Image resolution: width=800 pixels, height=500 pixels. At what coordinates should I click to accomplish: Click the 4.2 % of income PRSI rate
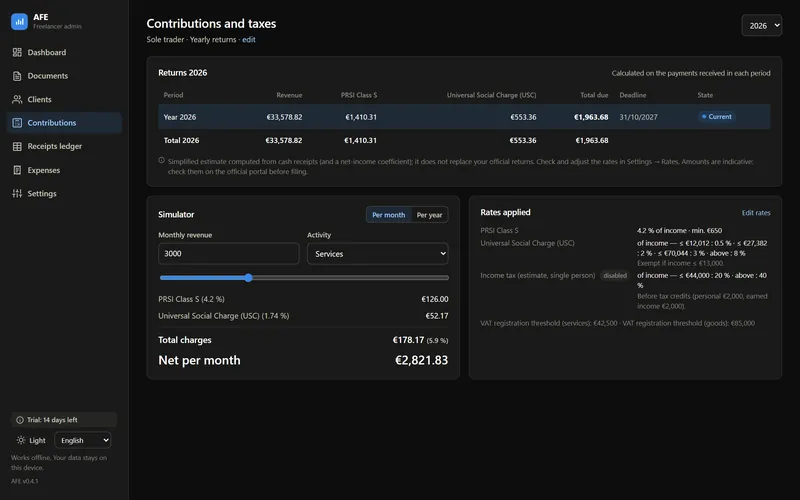[x=679, y=231]
